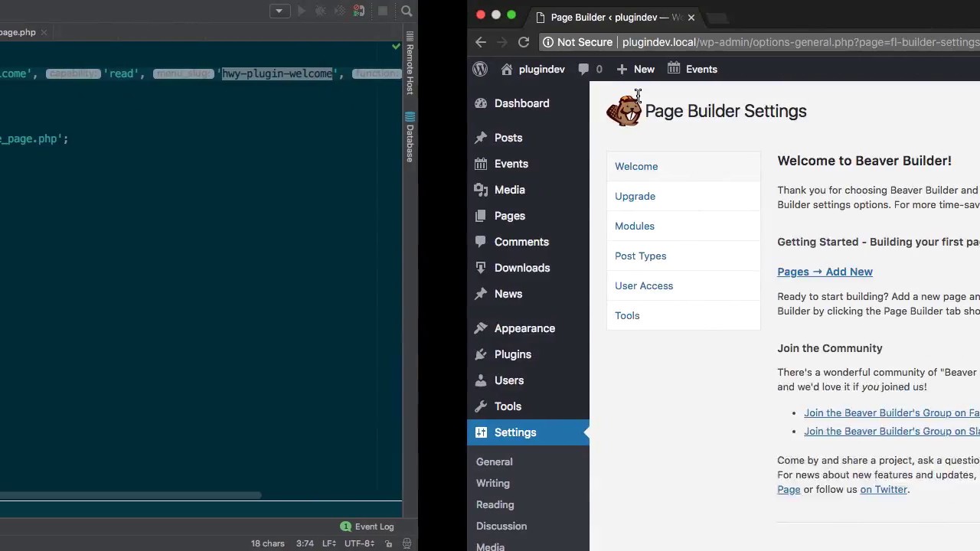This screenshot has height=551, width=980.
Task: Follow the Pages → Add New link
Action: point(825,272)
